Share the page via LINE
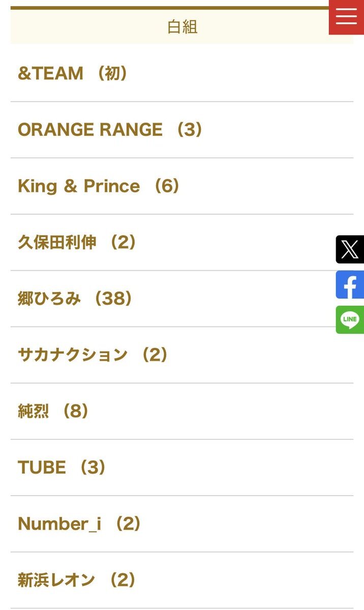Screen dimensions: 364x610 coord(350,320)
